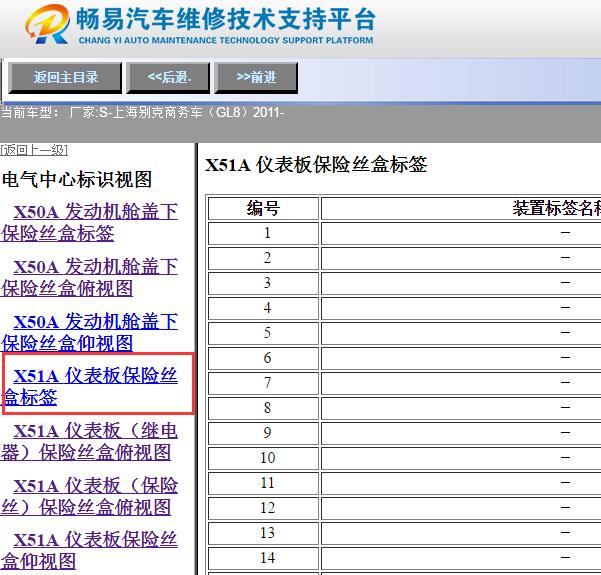
Task: Select table cell number 4
Action: [x=263, y=308]
